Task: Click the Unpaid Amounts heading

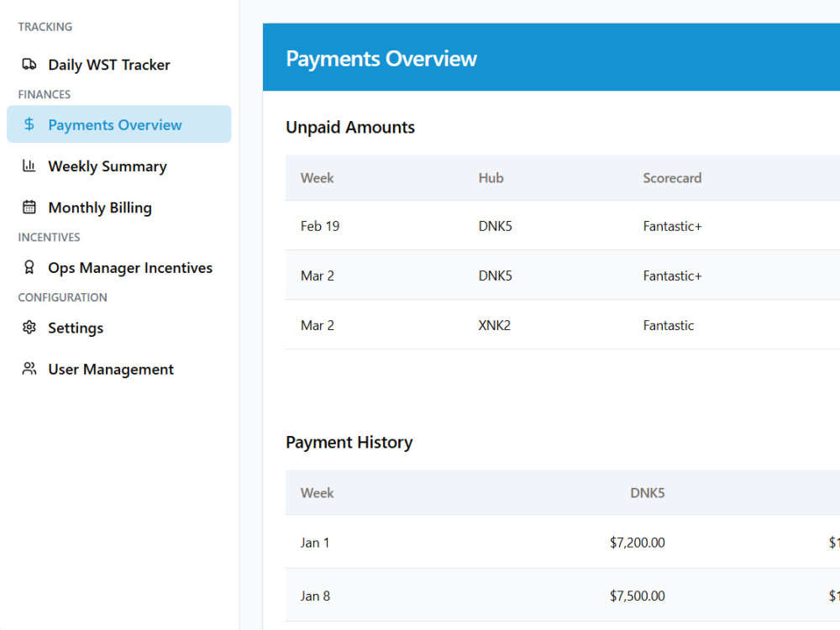Action: tap(350, 127)
